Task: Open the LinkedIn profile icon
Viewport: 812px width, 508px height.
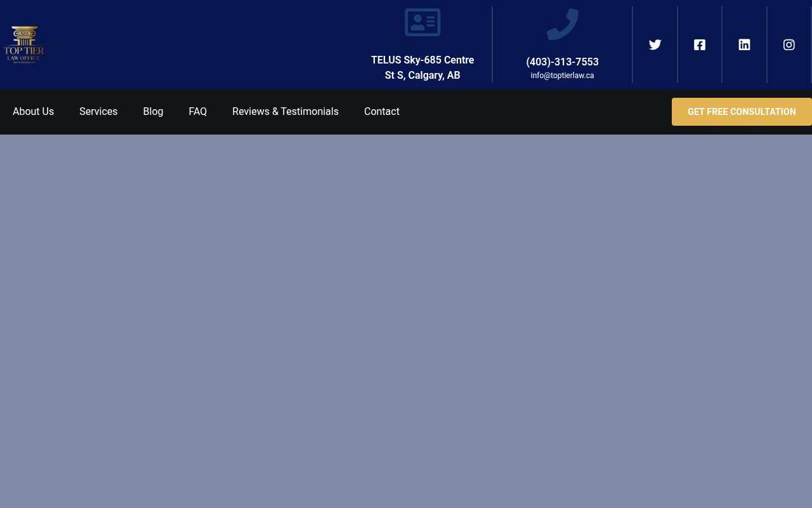Action: (x=744, y=44)
